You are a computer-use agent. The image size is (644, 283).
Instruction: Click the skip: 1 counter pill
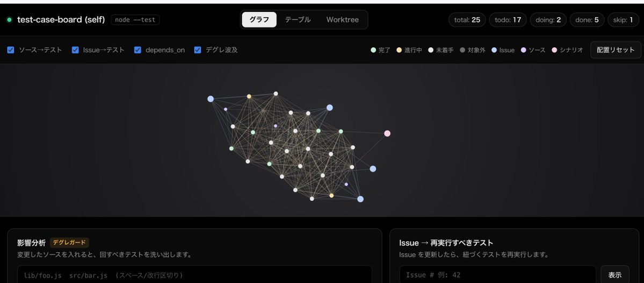tap(623, 20)
